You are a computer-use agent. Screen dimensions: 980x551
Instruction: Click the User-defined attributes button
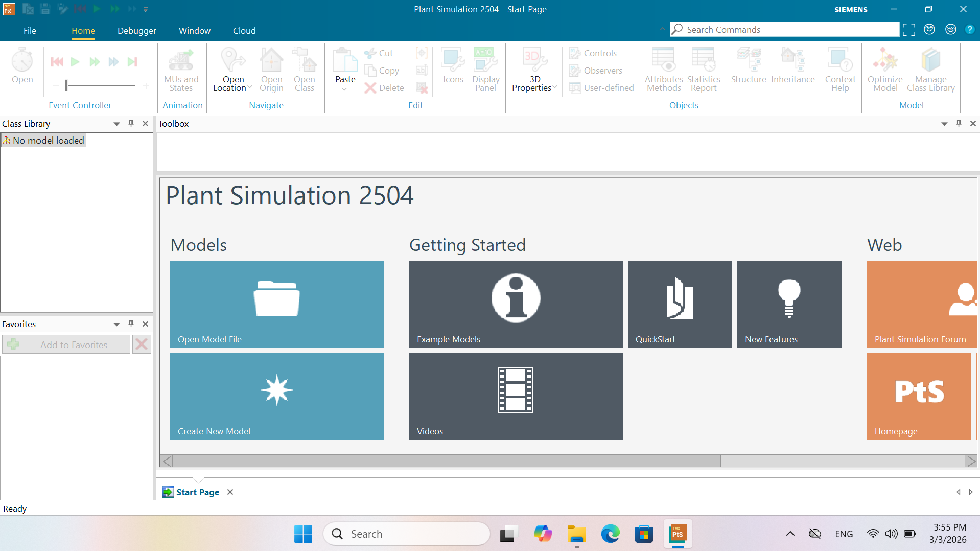click(602, 88)
